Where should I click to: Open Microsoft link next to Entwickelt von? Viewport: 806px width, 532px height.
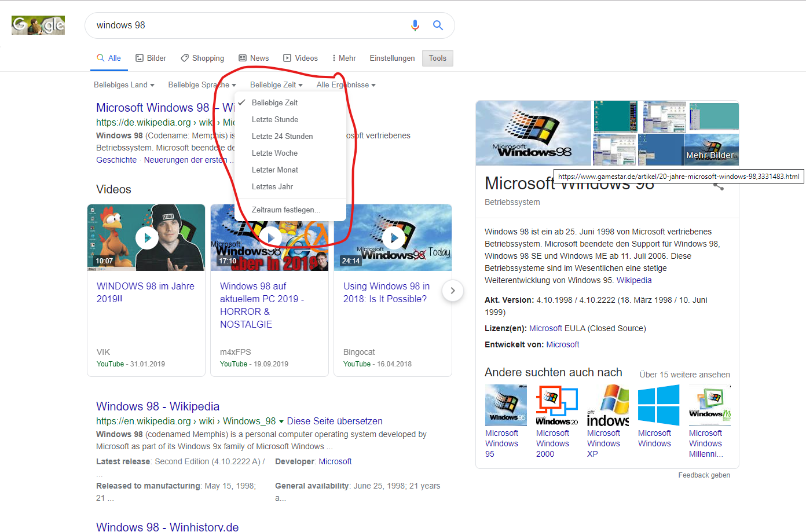tap(563, 344)
